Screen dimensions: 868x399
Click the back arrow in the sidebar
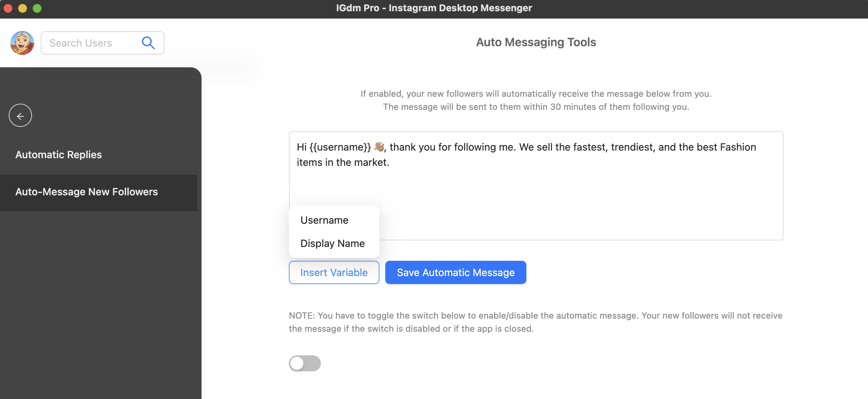[x=20, y=115]
